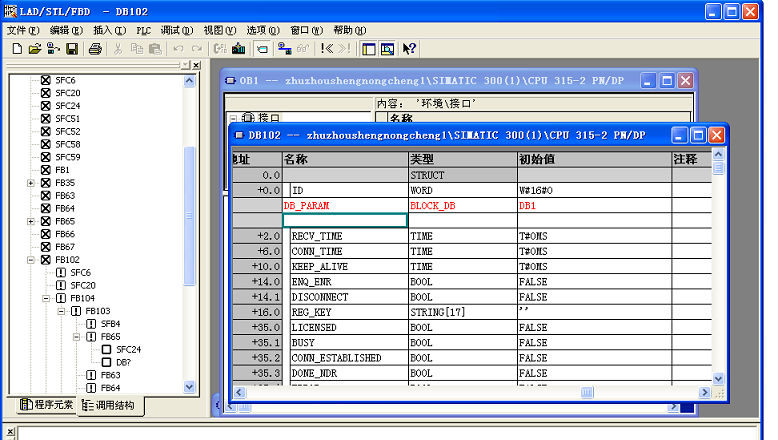Click the Undo arrow icon
The width and height of the screenshot is (778, 440).
[x=178, y=49]
